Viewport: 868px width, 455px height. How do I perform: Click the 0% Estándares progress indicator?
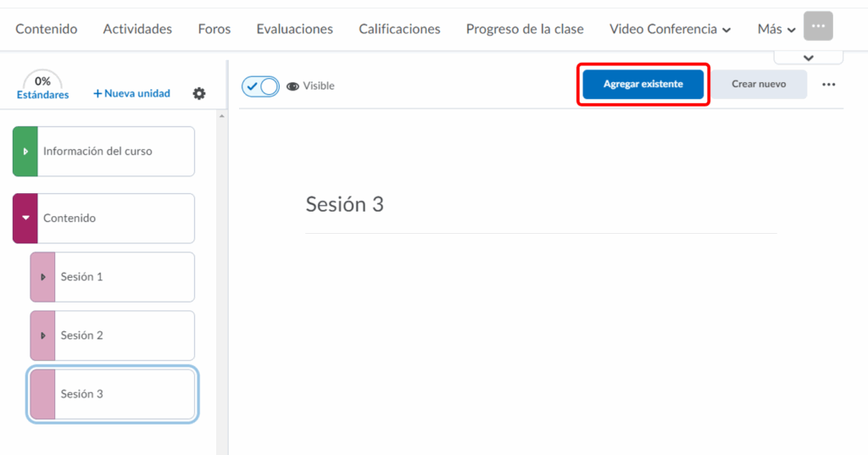42,86
